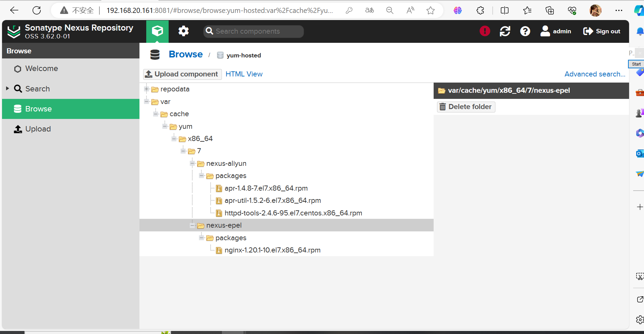Click the browser profile avatar
Image resolution: width=644 pixels, height=334 pixels.
coord(595,11)
